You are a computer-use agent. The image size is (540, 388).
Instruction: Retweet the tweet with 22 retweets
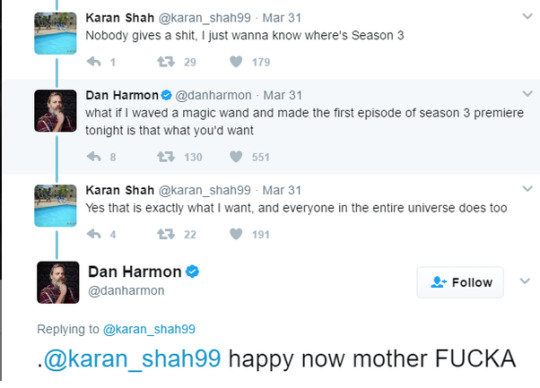[x=166, y=234]
